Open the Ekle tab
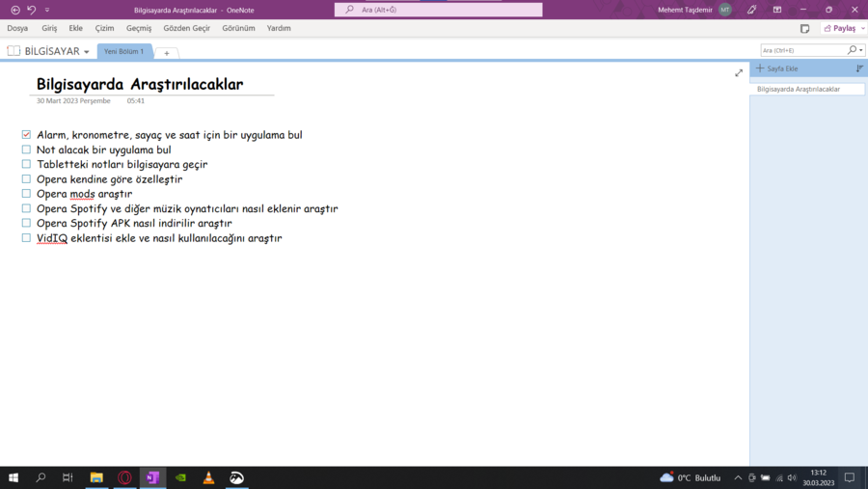This screenshot has width=868, height=489. 76,28
